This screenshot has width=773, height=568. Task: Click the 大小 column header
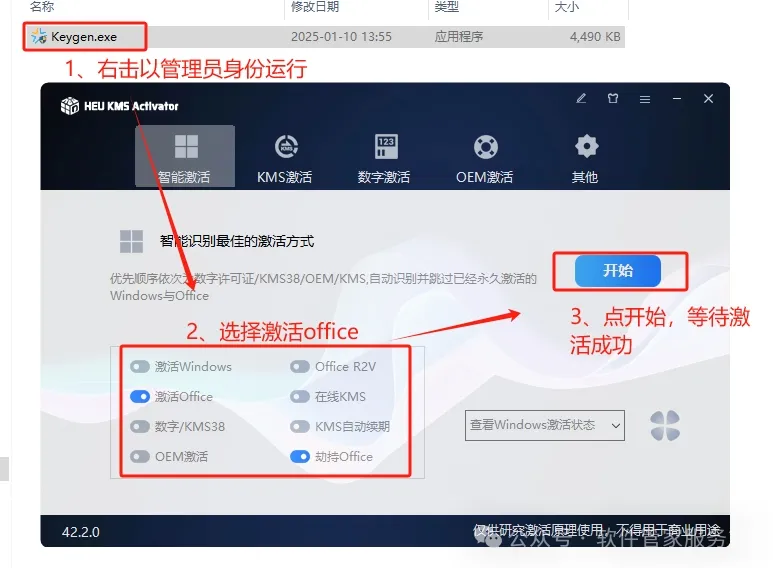[567, 7]
